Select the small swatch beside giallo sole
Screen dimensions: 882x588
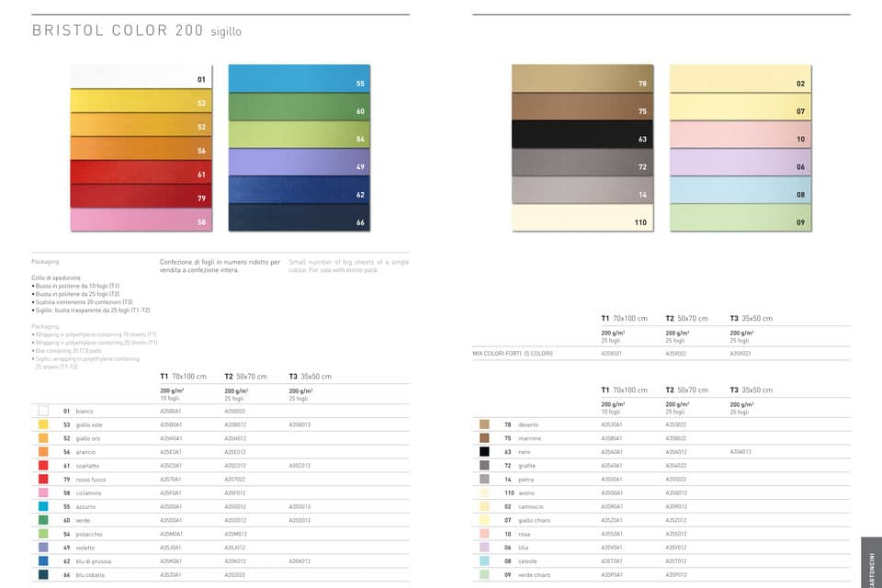(43, 424)
